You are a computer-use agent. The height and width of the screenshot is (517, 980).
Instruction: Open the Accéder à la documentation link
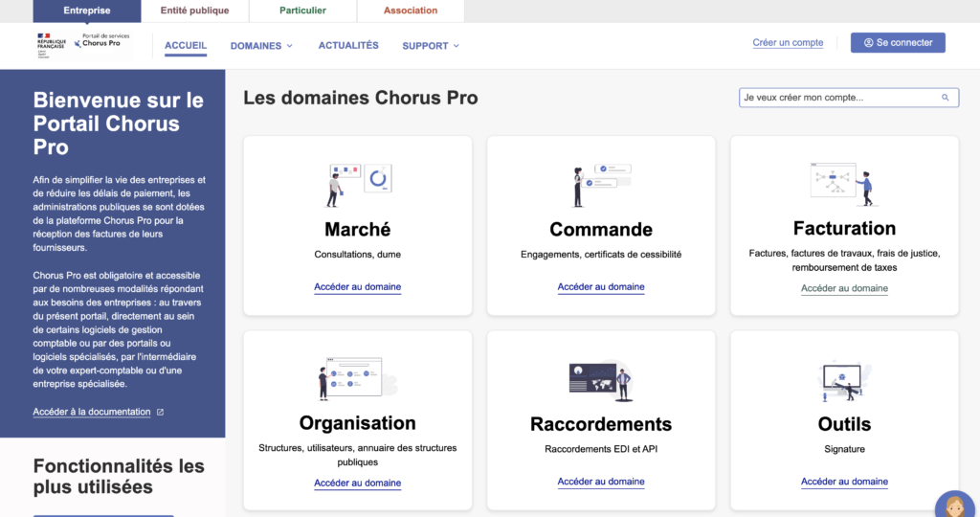92,412
